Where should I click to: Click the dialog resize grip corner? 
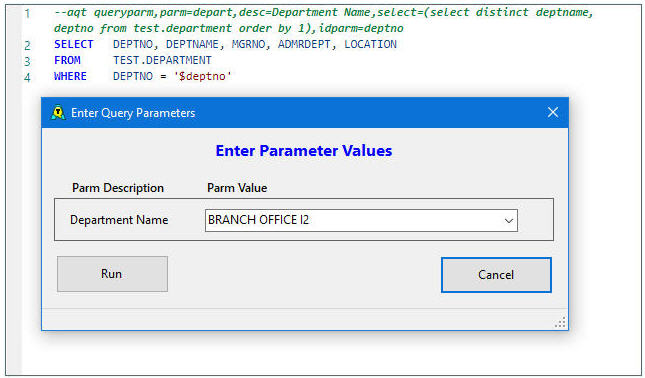[x=560, y=322]
